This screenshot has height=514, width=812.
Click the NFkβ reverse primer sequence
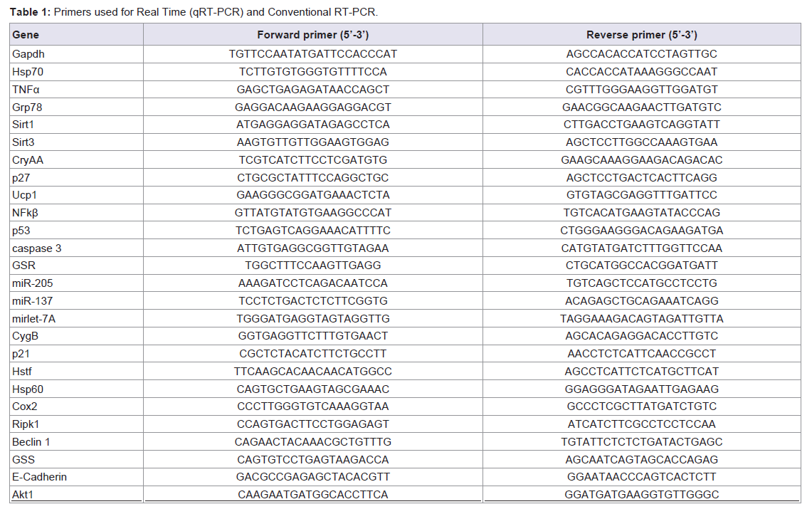[641, 213]
